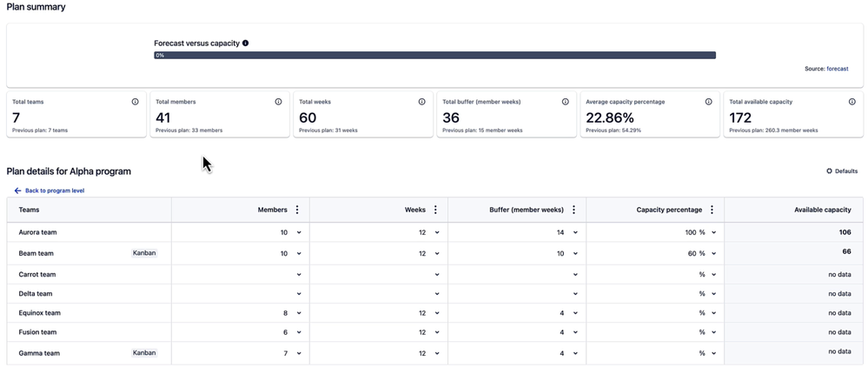Expand Fusion team Buffer dropdown
This screenshot has width=868, height=368.
point(576,332)
